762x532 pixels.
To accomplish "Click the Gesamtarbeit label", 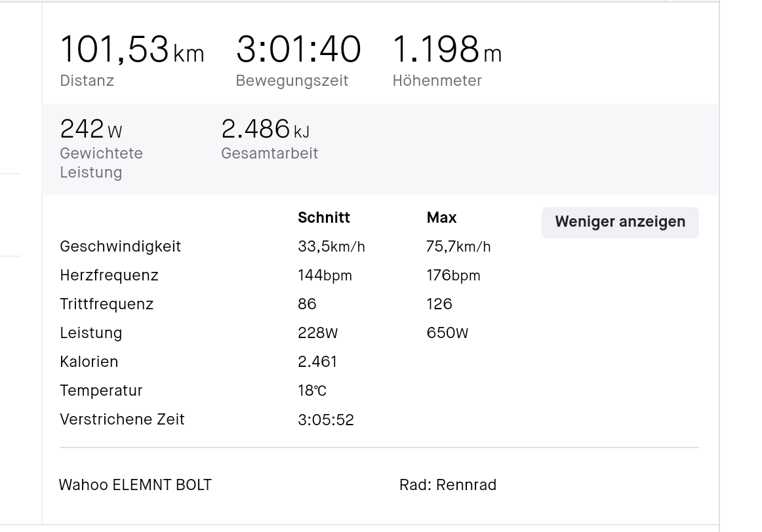I will [x=270, y=154].
